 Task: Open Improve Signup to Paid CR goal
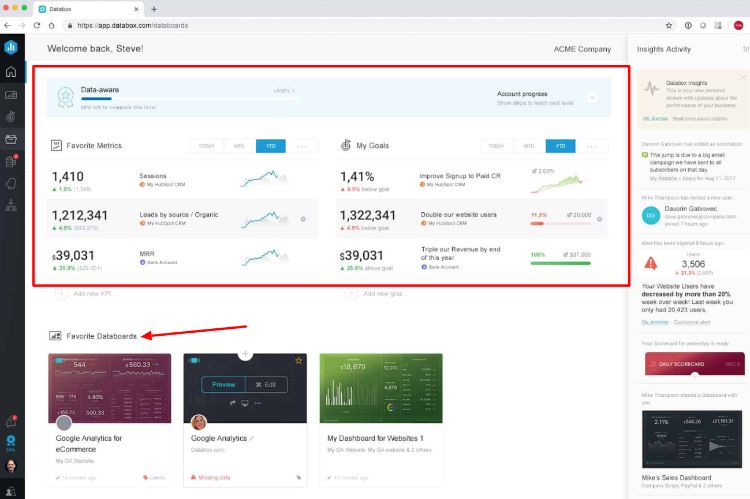(x=472, y=181)
